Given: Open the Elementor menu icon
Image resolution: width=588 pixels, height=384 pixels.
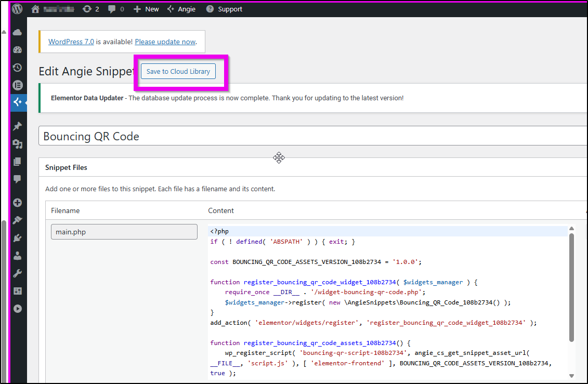Looking at the screenshot, I should click(x=17, y=85).
